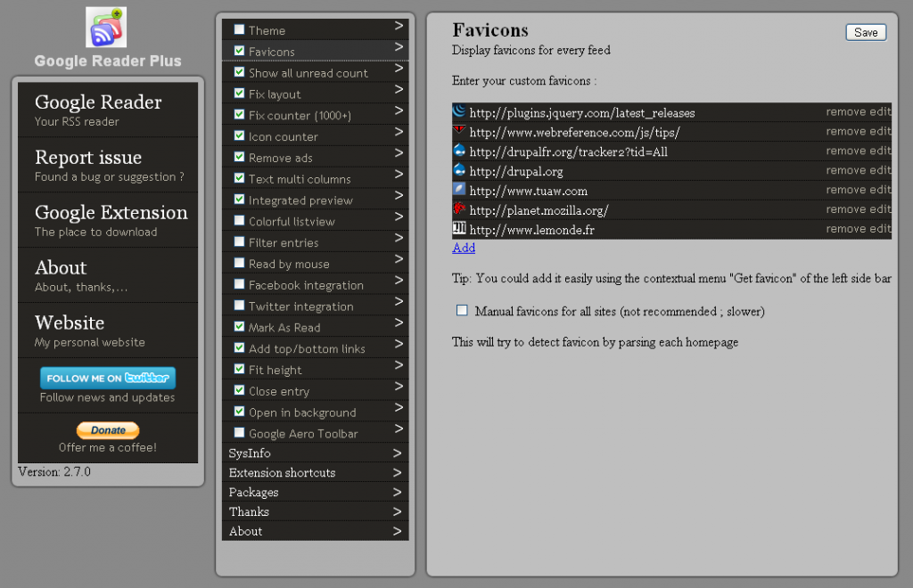The height and width of the screenshot is (588, 913).
Task: Click the PayPal Donate button
Action: (x=108, y=430)
